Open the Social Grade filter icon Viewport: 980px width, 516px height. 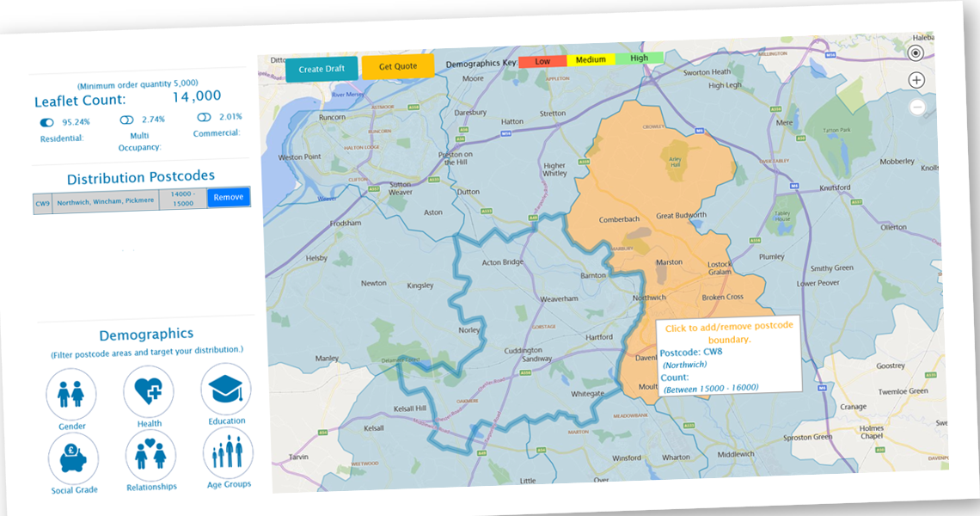coord(72,456)
